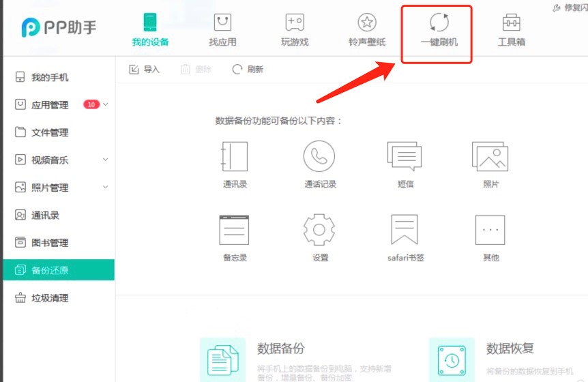Expand the 视频音乐 chevron

click(105, 160)
